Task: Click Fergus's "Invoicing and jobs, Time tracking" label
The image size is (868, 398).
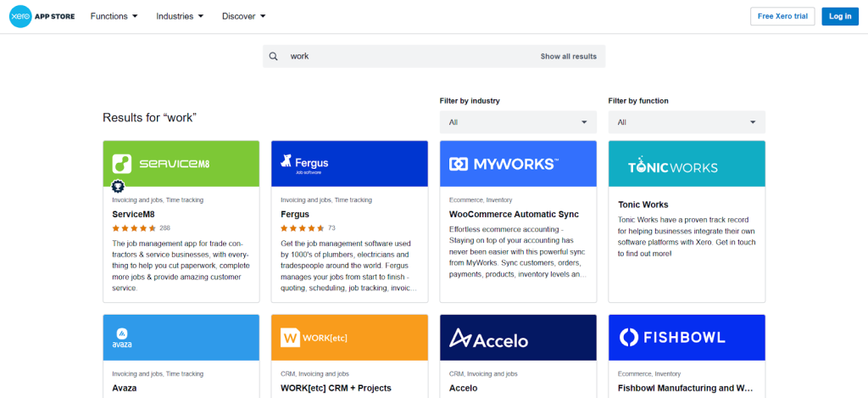Action: tap(326, 200)
